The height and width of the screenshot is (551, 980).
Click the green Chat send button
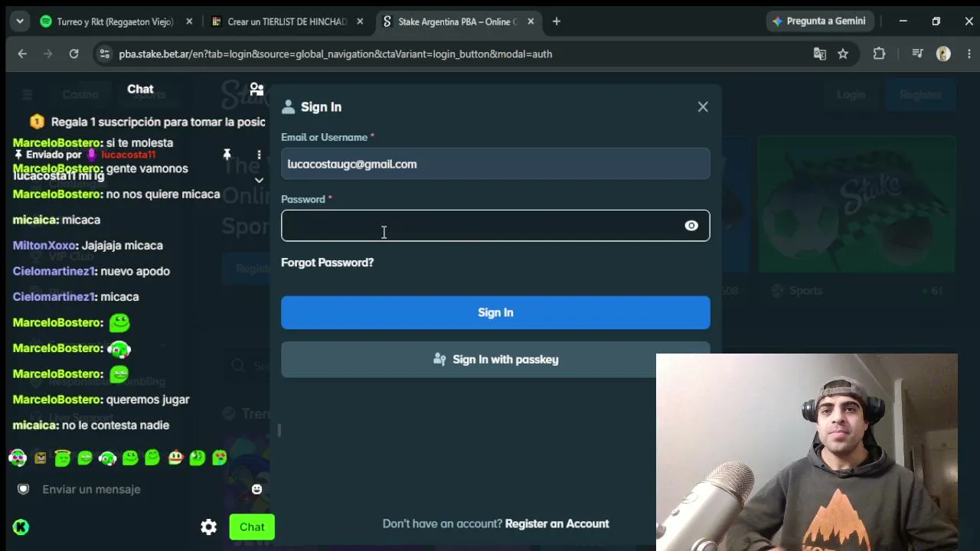[x=252, y=527]
